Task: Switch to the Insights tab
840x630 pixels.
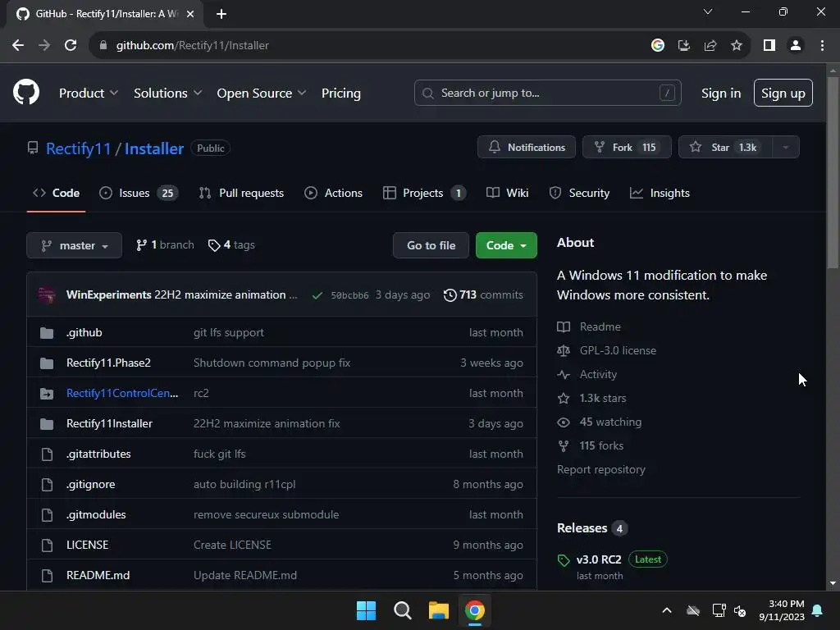Action: (660, 193)
